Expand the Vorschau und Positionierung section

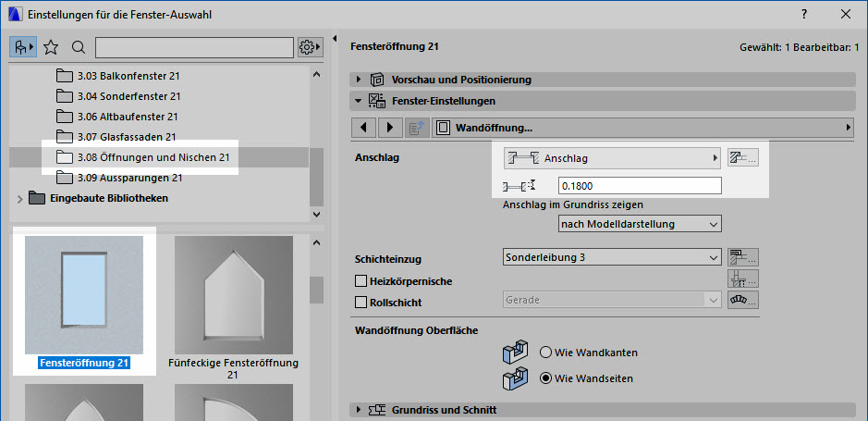point(359,80)
